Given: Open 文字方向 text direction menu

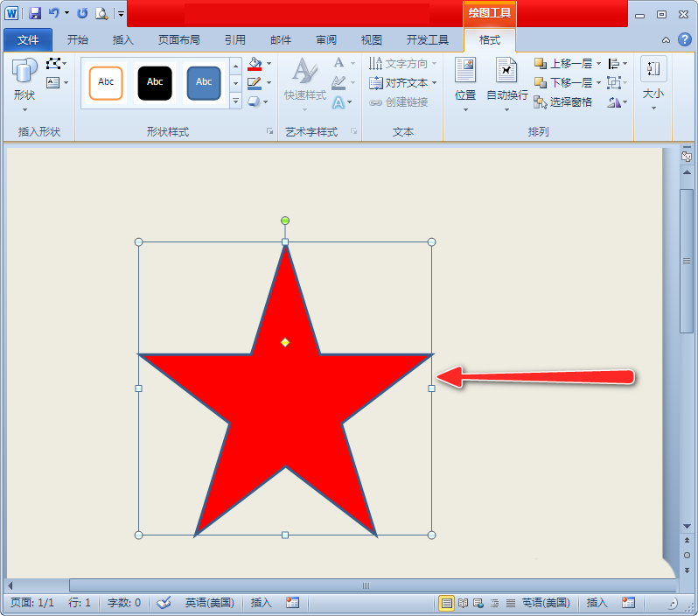Looking at the screenshot, I should pyautogui.click(x=402, y=64).
